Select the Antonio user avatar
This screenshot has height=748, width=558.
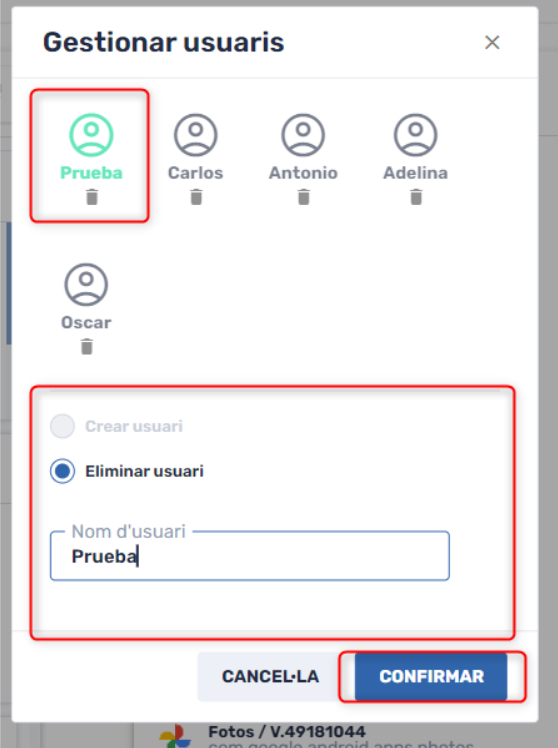coord(303,135)
